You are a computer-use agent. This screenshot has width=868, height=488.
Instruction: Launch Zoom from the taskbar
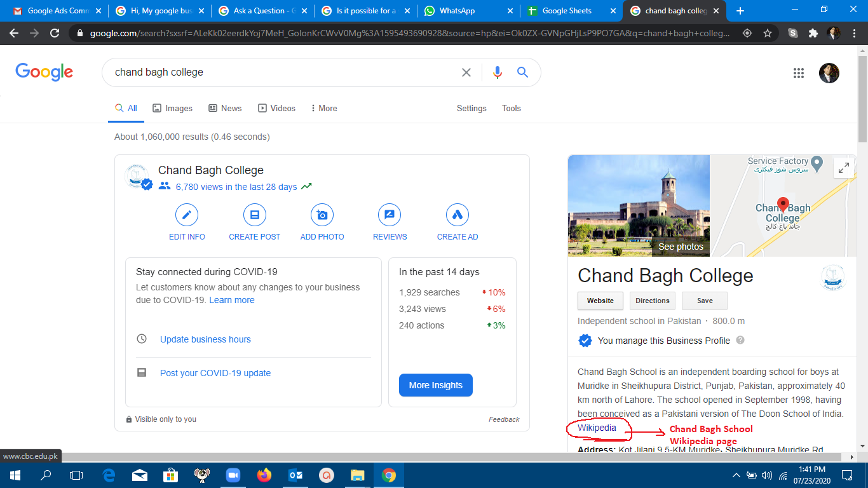[233, 475]
